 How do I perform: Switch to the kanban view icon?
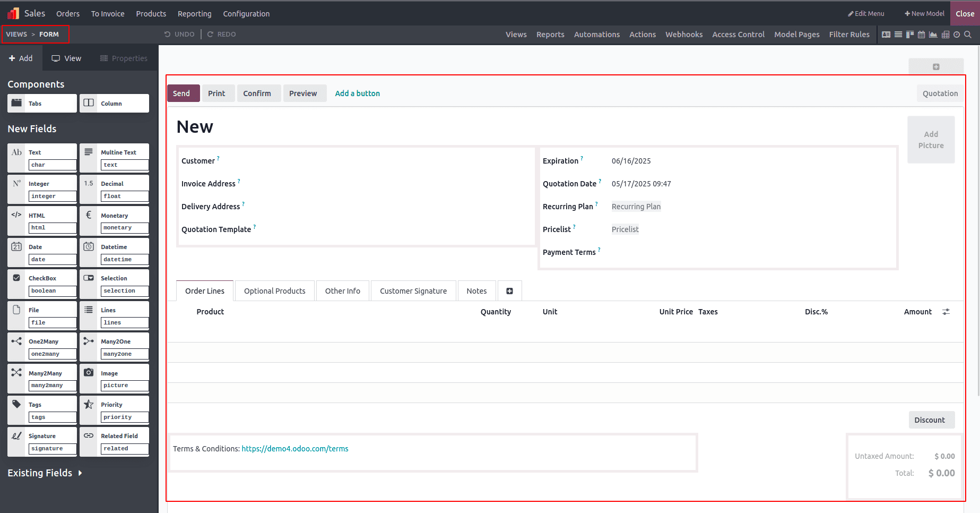pyautogui.click(x=910, y=35)
